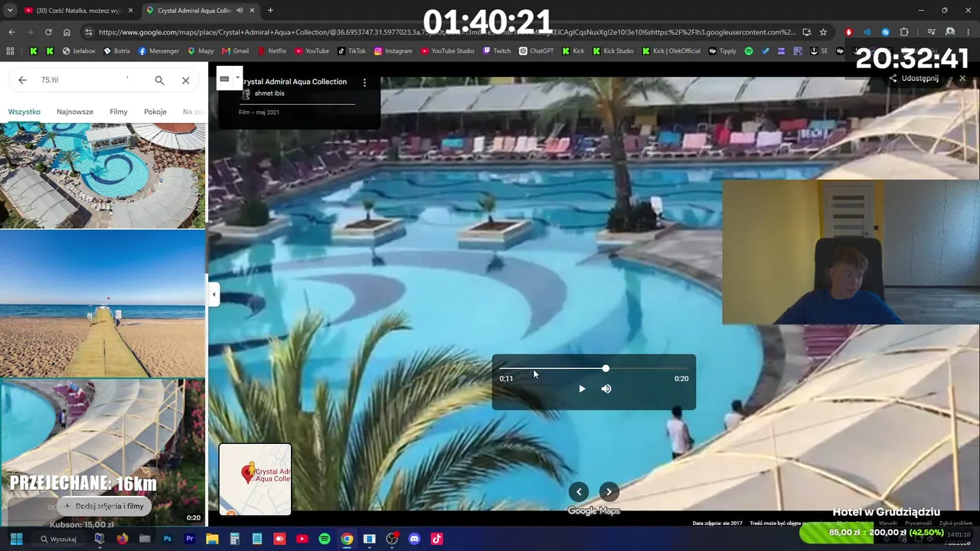Open the TikTok bookmark

pyautogui.click(x=351, y=51)
